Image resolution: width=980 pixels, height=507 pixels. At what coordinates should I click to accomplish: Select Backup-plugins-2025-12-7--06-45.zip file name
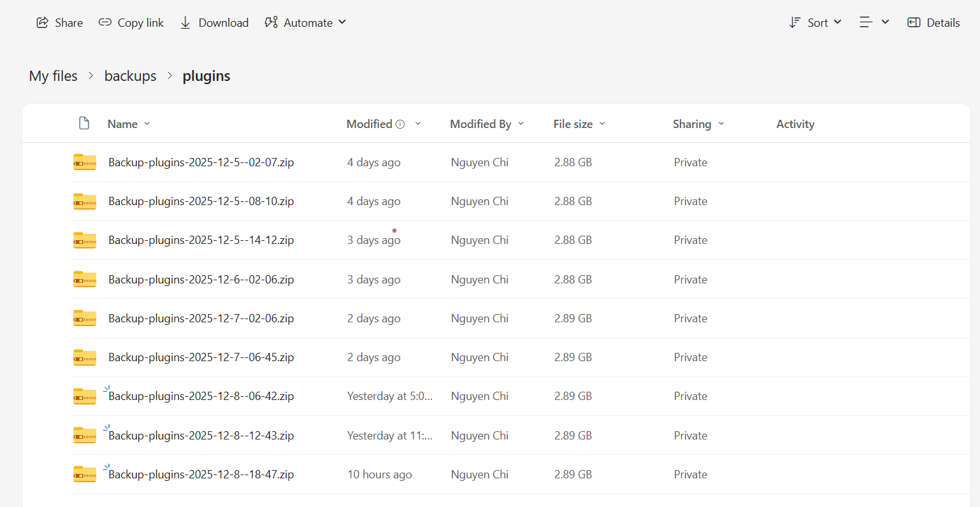201,357
